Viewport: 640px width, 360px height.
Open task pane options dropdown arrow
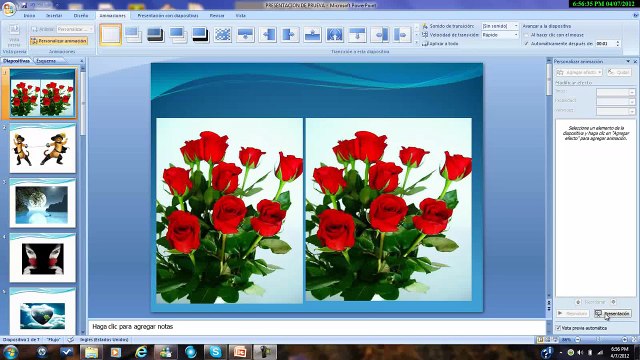[x=628, y=61]
